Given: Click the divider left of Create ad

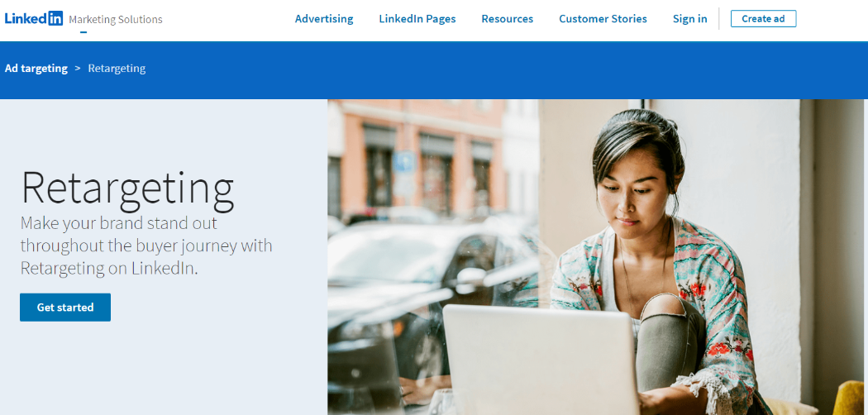Looking at the screenshot, I should pos(719,19).
